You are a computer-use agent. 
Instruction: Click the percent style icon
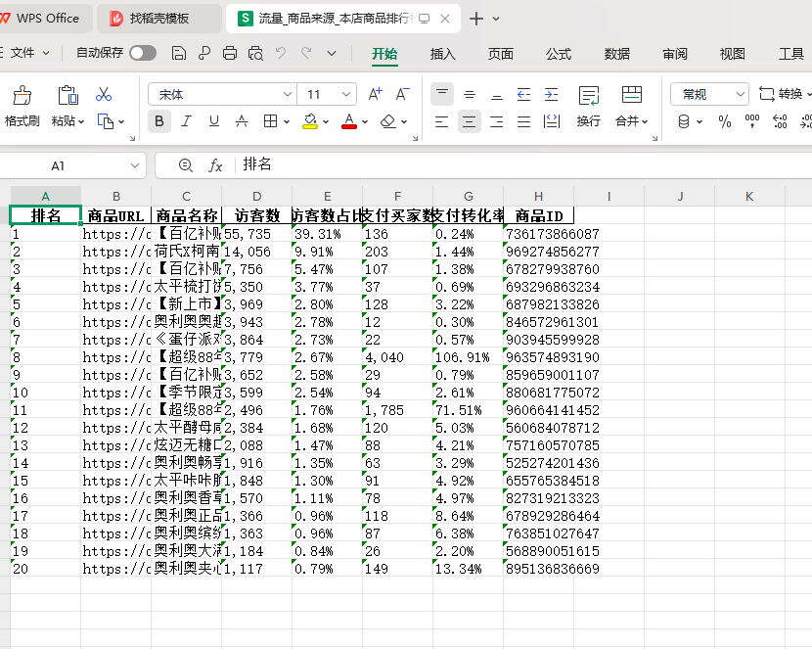725,121
